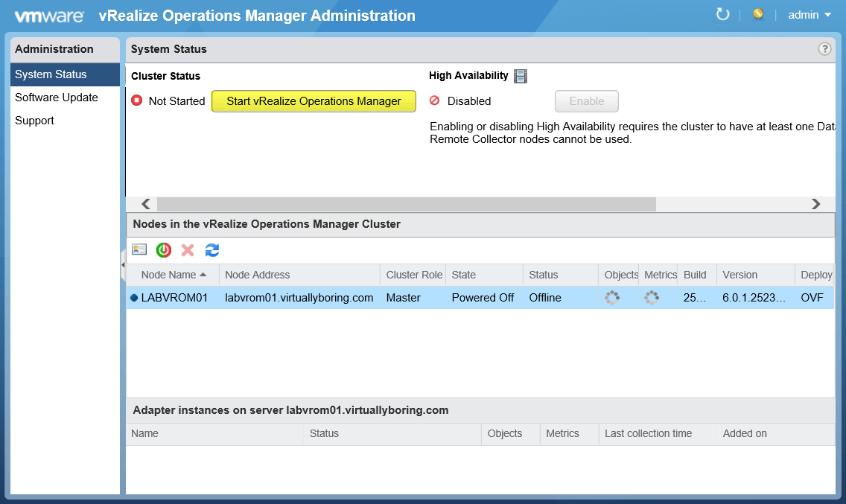Click the State column header
This screenshot has width=846, height=504.
[484, 275]
